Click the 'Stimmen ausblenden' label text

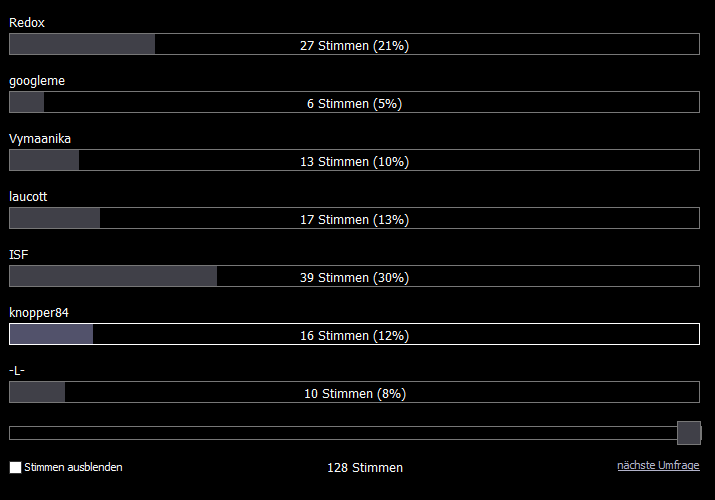73,467
